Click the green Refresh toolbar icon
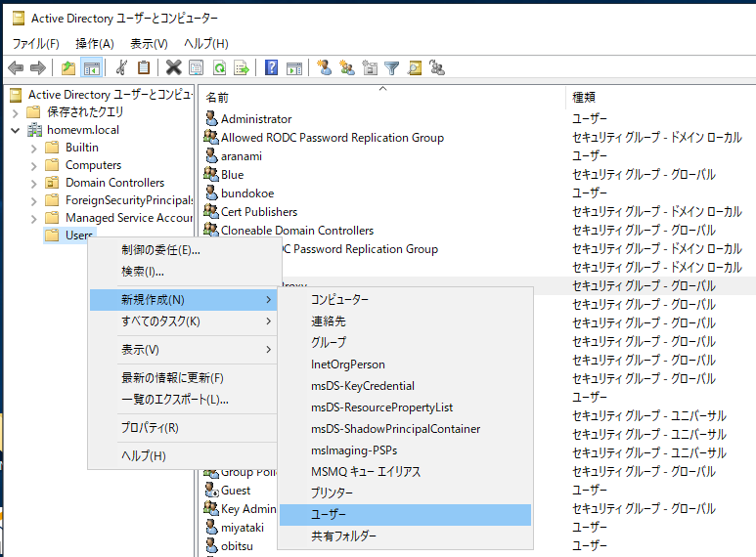Screen dimensions: 756x557 pos(219,68)
